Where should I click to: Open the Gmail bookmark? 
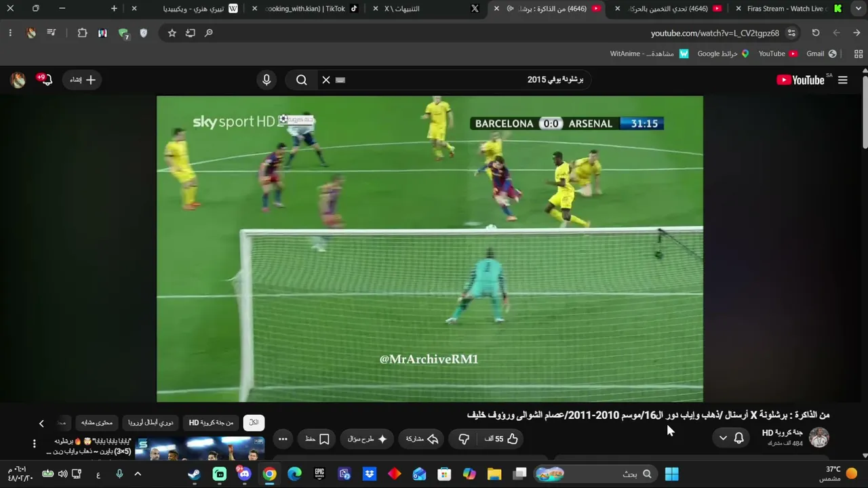pyautogui.click(x=821, y=54)
